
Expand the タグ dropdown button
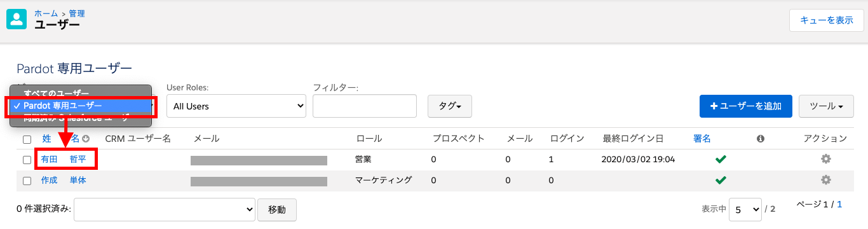(450, 106)
